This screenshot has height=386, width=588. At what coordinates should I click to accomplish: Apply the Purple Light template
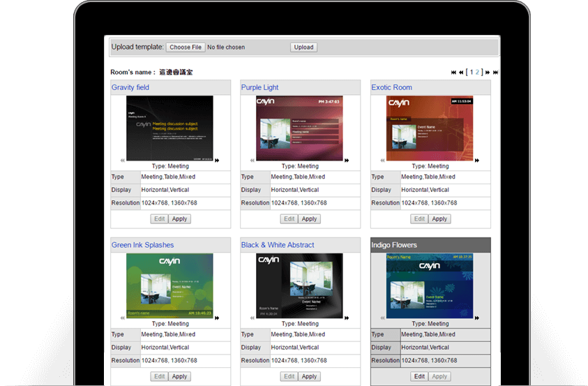[x=310, y=219]
